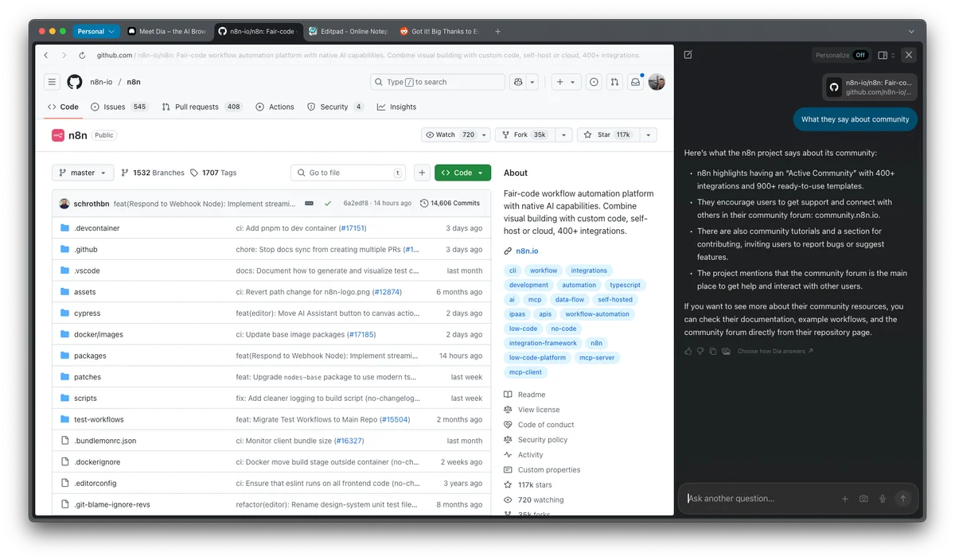Start a new chat with compose icon

click(688, 55)
